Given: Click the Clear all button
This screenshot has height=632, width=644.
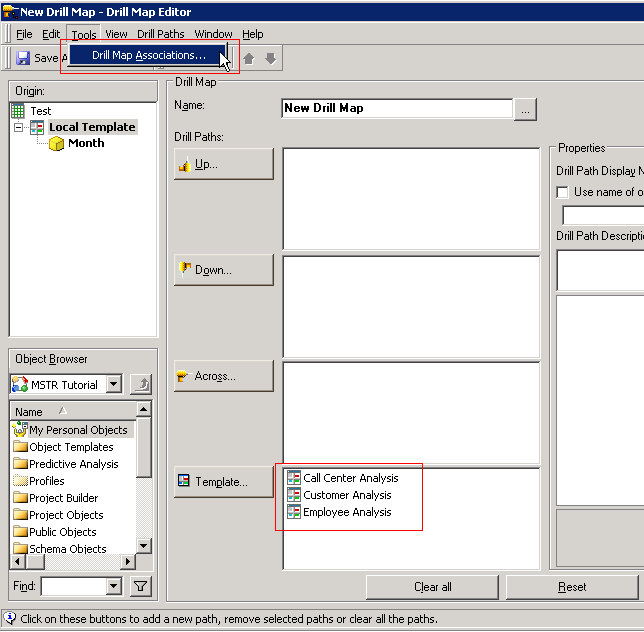Looking at the screenshot, I should click(432, 587).
